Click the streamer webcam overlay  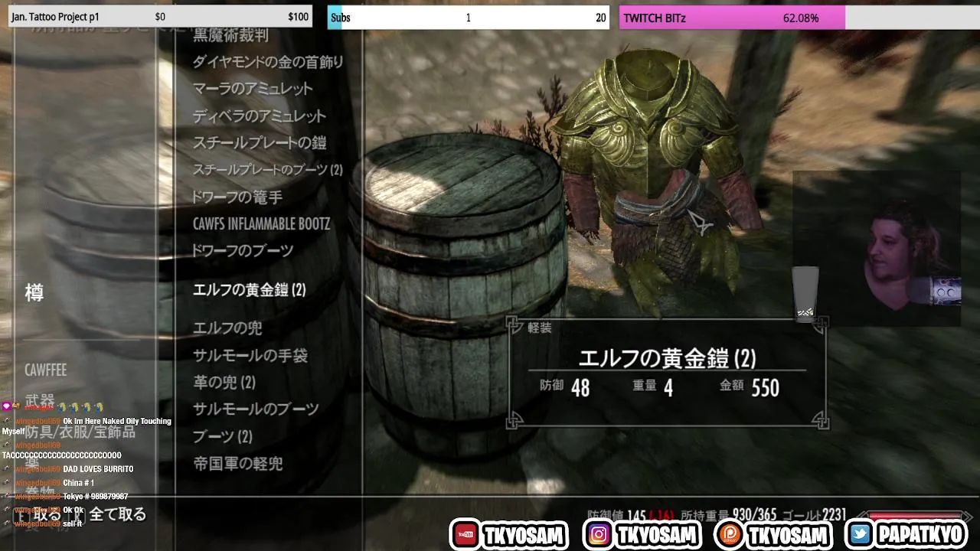pos(877,249)
